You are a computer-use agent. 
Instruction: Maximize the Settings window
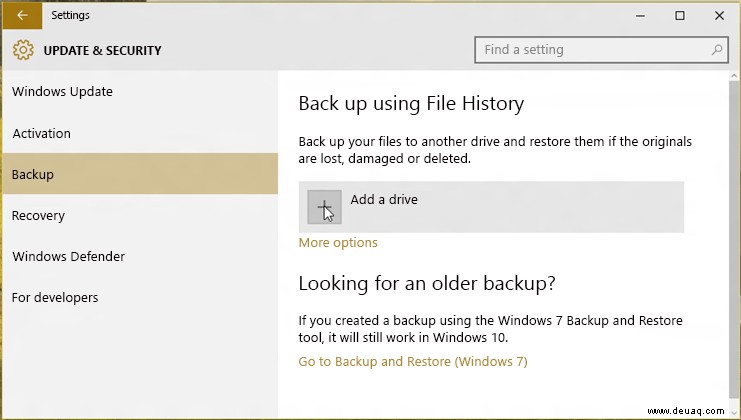(680, 16)
